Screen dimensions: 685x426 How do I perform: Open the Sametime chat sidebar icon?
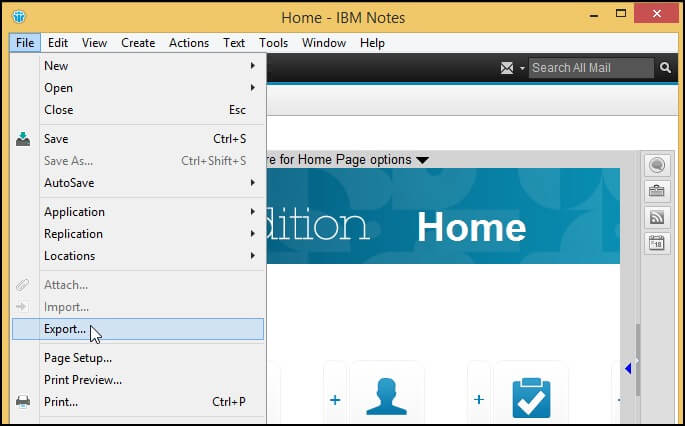pos(657,165)
